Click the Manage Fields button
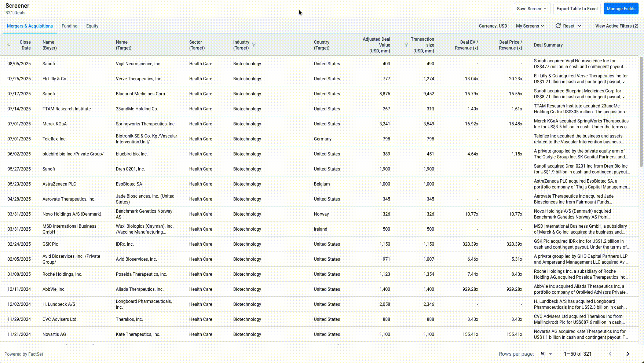The image size is (644, 363). (621, 9)
